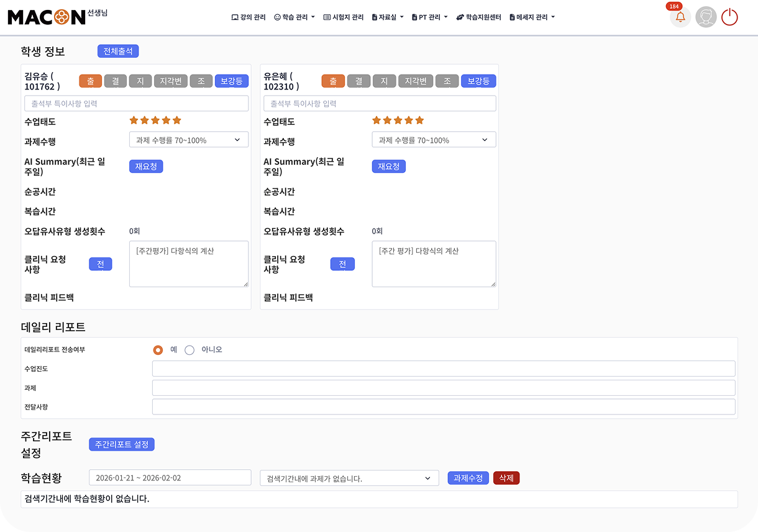Open the notification bell with 184 badge
The width and height of the screenshot is (758, 532).
(680, 17)
